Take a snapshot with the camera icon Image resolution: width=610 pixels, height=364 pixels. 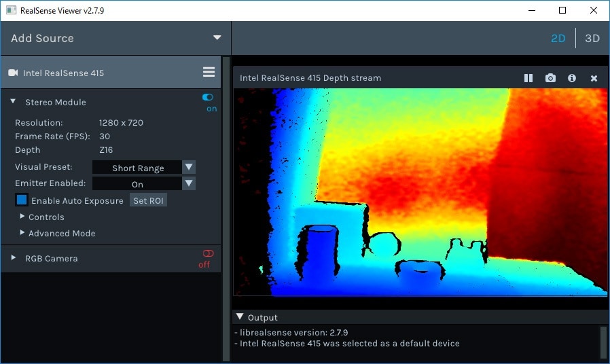coord(550,78)
